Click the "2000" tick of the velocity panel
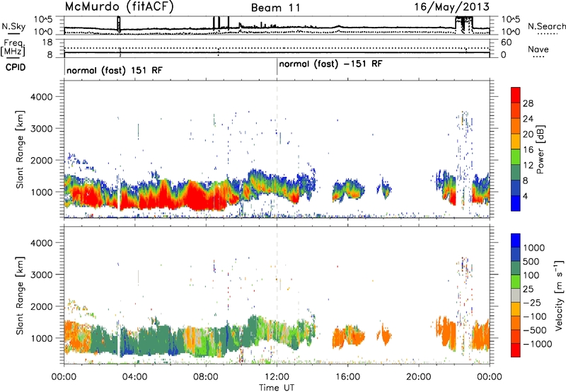 (41, 306)
